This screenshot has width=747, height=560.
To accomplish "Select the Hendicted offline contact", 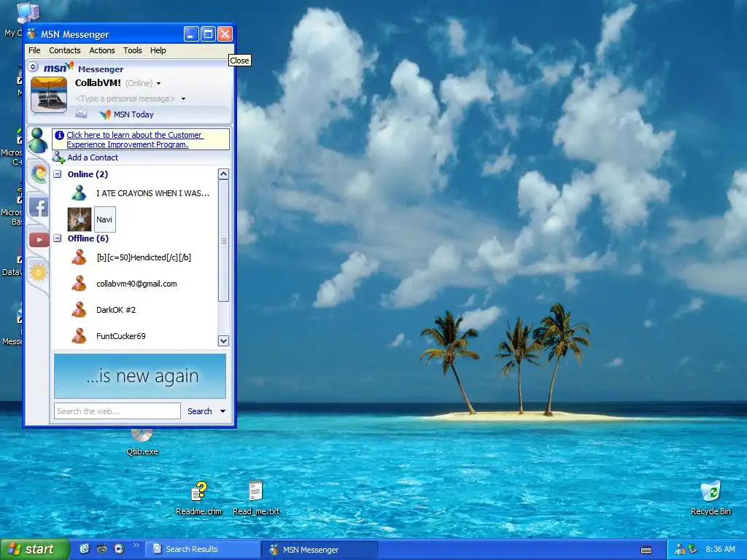I will click(144, 257).
